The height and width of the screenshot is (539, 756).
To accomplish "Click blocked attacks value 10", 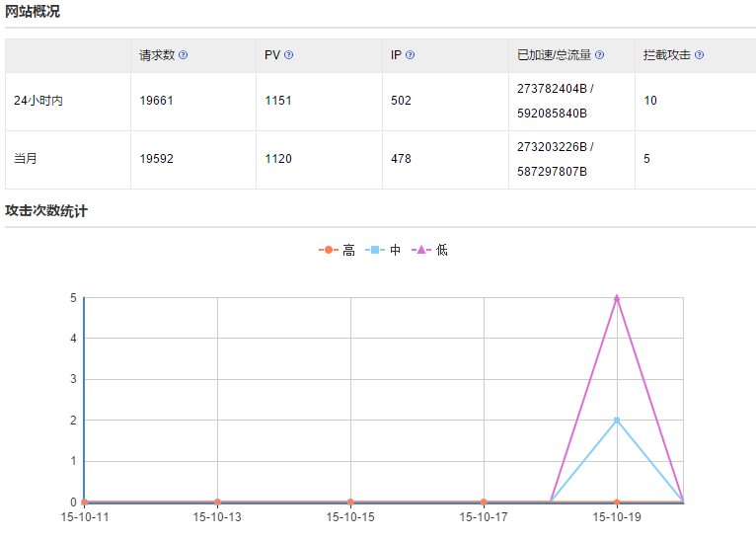I will pyautogui.click(x=650, y=101).
